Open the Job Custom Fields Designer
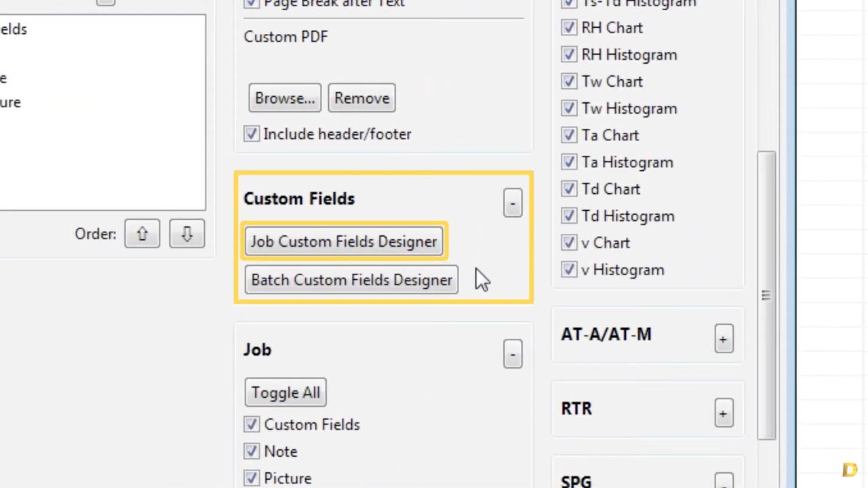868x488 pixels. point(344,241)
